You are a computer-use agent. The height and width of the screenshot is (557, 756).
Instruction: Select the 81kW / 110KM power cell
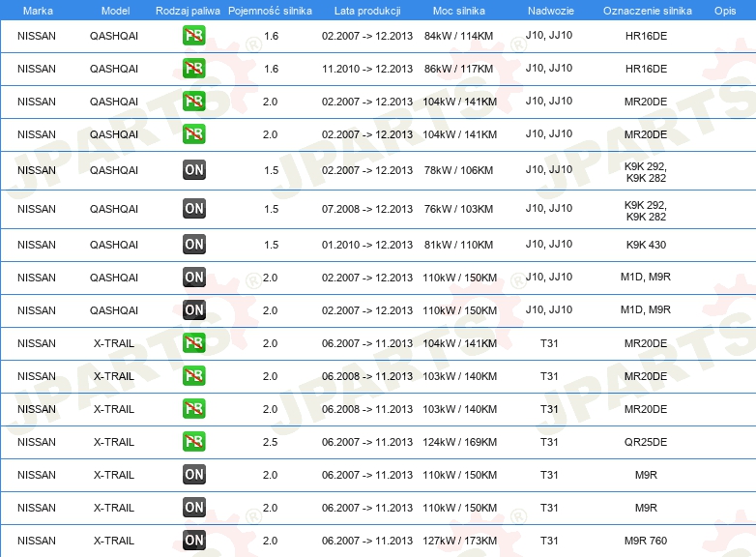[x=458, y=245]
